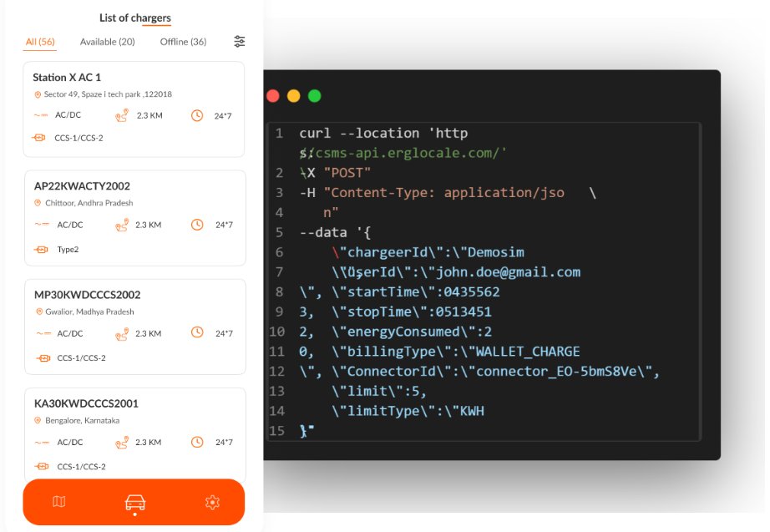The height and width of the screenshot is (532, 770).
Task: Open settings via the gear icon
Action: (x=212, y=502)
